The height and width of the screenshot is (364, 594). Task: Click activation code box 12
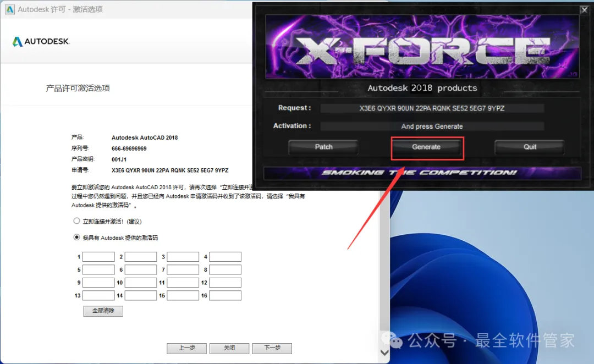(225, 283)
